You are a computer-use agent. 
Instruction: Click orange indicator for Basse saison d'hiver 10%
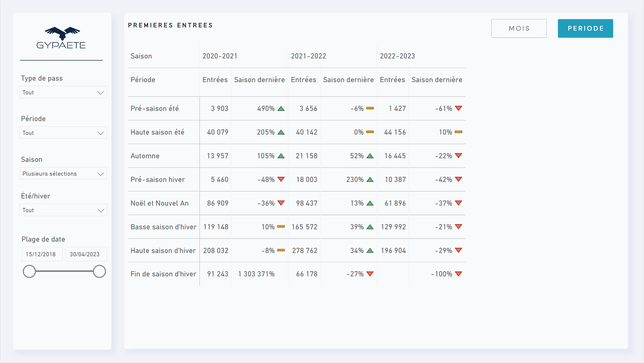pos(281,227)
